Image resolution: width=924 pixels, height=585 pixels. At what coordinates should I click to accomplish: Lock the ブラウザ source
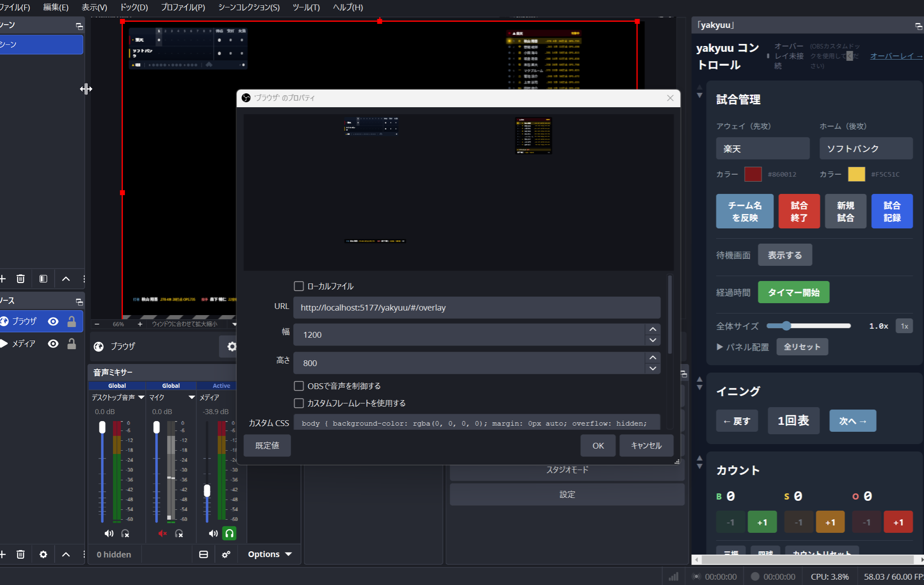[71, 321]
